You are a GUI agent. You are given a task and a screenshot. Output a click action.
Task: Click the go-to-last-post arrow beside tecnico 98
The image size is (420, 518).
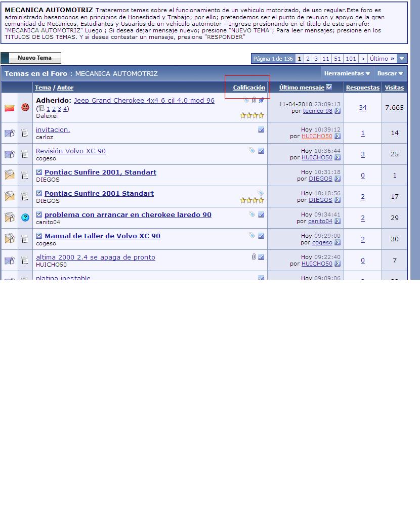point(338,111)
